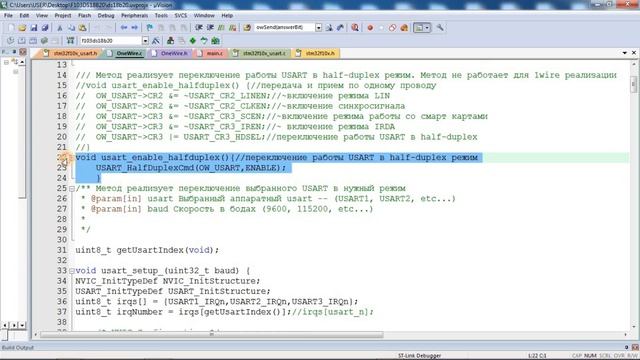Save the current file with the disk icon

[34, 28]
